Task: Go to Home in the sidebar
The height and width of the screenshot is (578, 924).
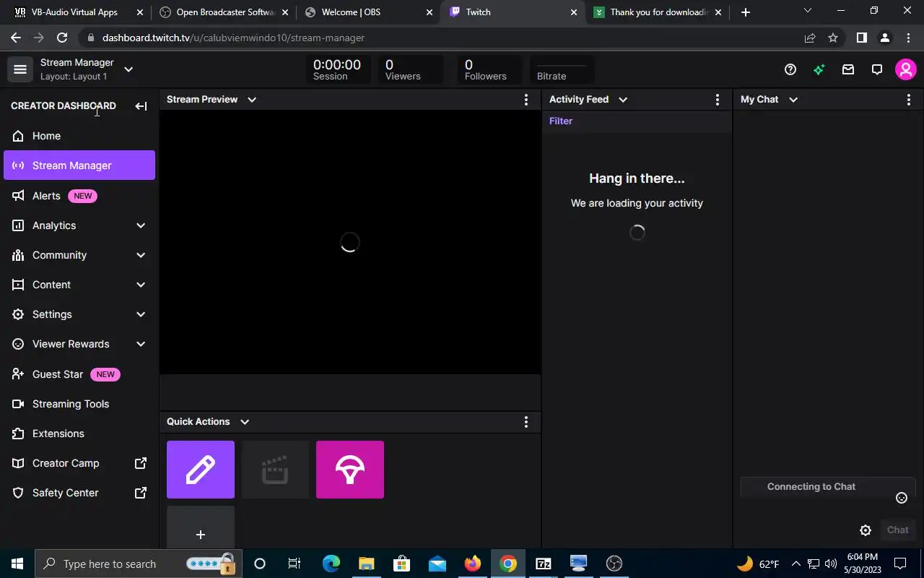Action: pos(79,136)
